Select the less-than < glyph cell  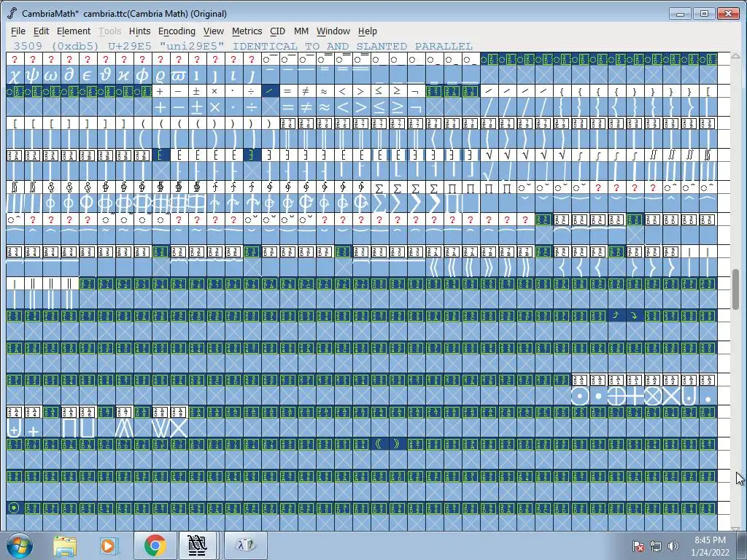(343, 107)
